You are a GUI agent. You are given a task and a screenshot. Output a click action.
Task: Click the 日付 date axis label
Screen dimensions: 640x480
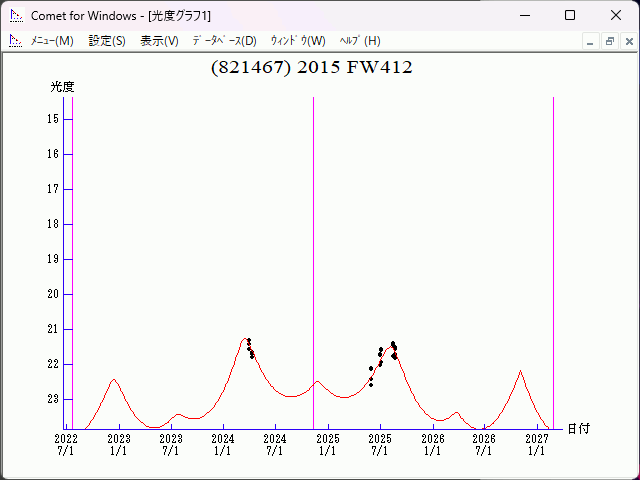coord(578,428)
